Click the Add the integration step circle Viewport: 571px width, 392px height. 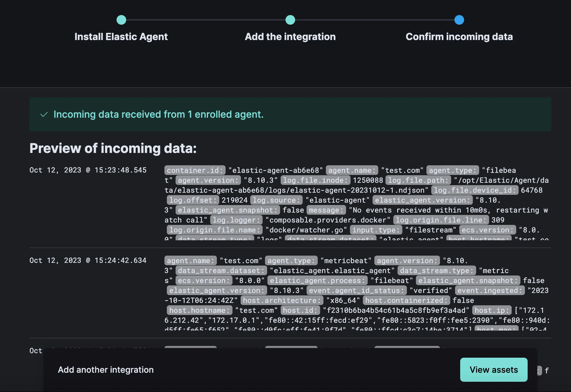[290, 20]
